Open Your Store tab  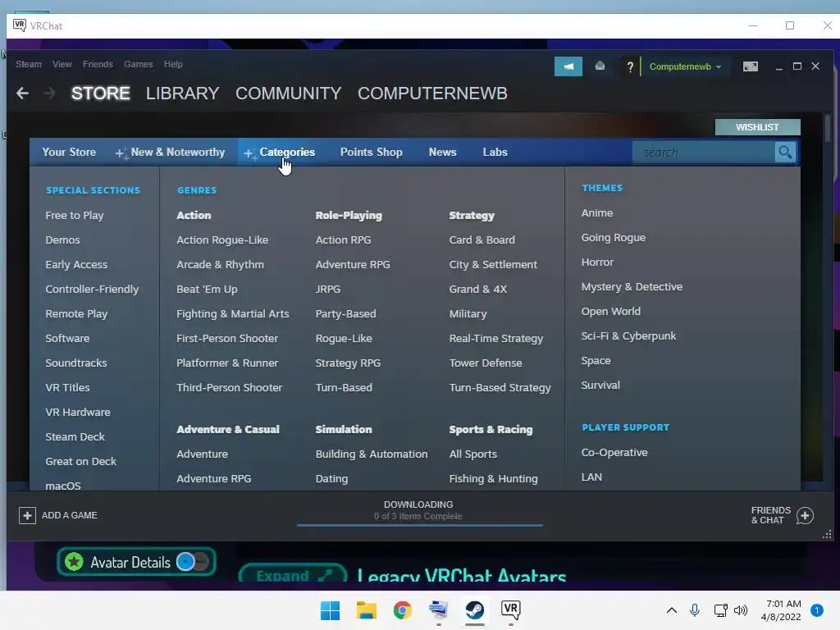[69, 152]
